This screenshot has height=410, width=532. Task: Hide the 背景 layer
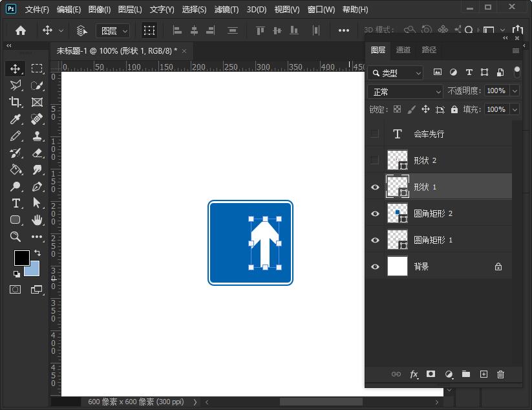click(375, 266)
